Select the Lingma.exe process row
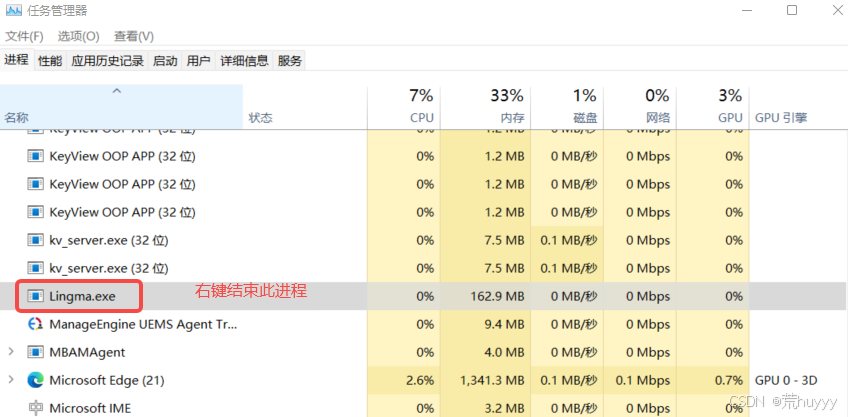The image size is (848, 417). point(424,296)
